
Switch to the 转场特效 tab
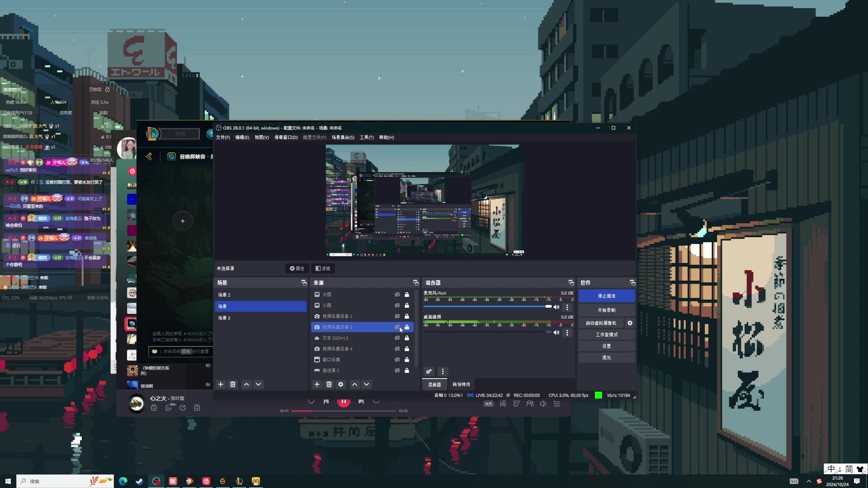462,385
